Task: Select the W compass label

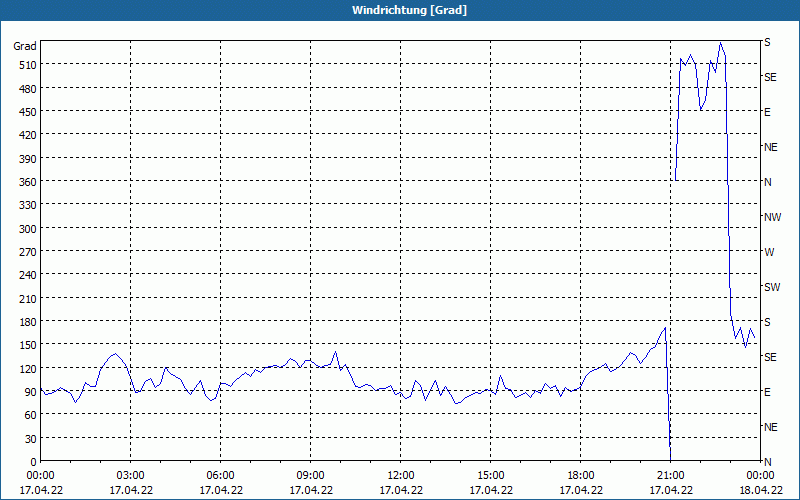Action: pyautogui.click(x=769, y=252)
